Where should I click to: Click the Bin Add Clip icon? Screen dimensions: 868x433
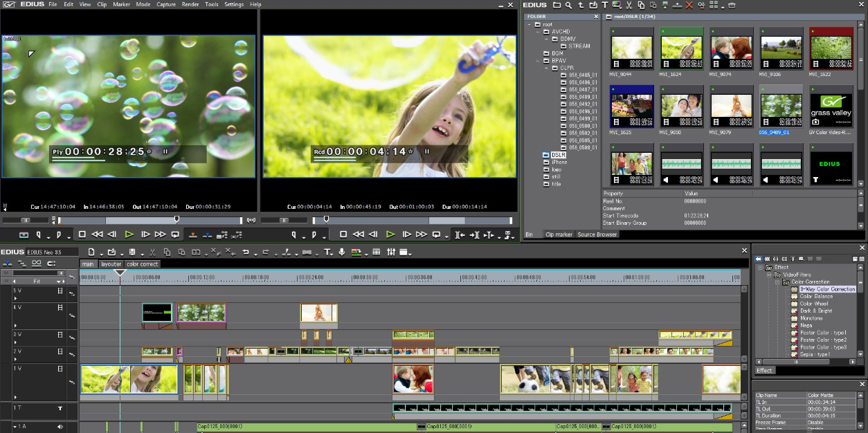pos(593,6)
